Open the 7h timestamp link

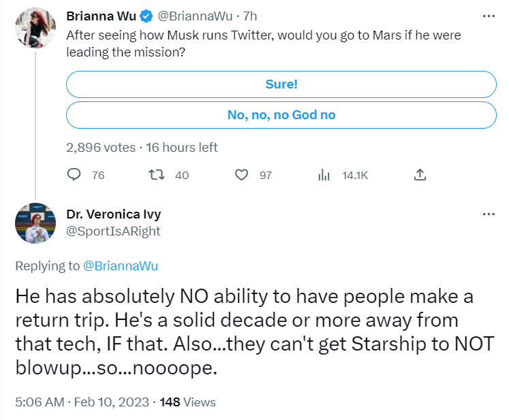250,16
